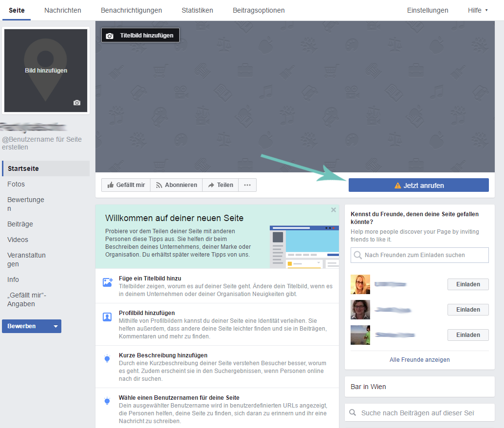
Task: Click @Benutzername für Seite erstellen link
Action: click(42, 143)
